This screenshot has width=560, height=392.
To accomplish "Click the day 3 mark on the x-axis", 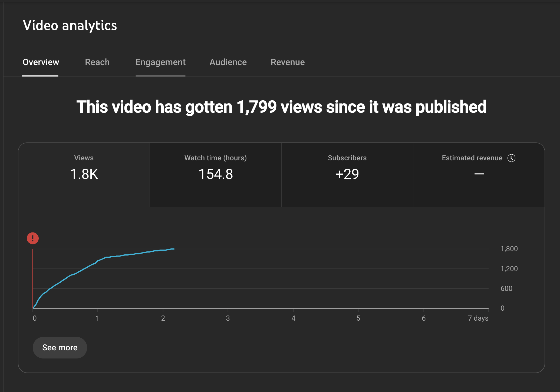I will (228, 318).
